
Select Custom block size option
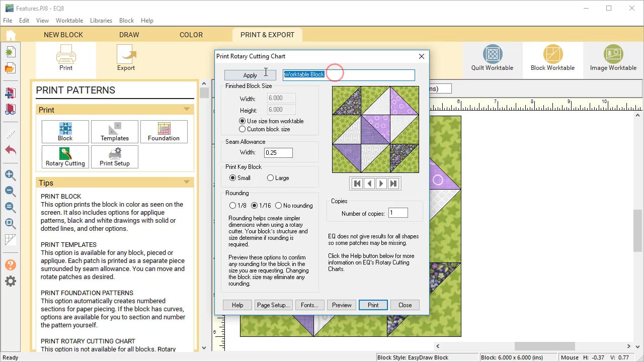point(265,129)
